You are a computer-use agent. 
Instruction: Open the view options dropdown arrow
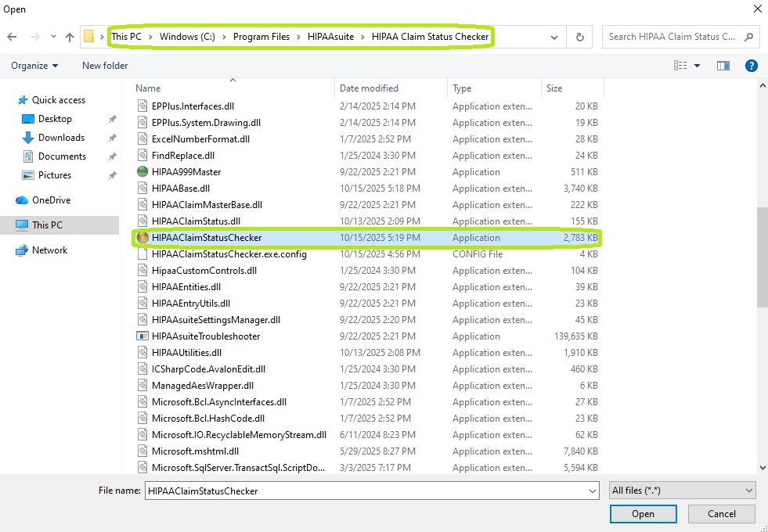[697, 66]
